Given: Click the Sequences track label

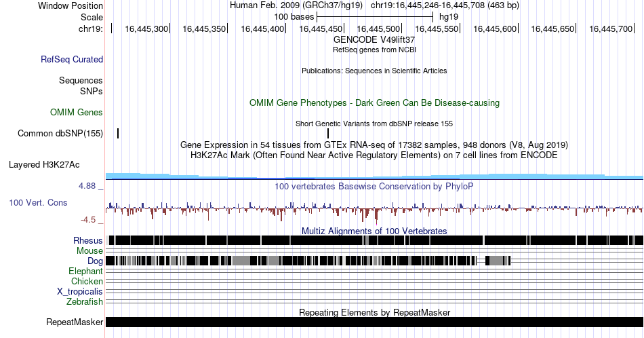Looking at the screenshot, I should 81,80.
